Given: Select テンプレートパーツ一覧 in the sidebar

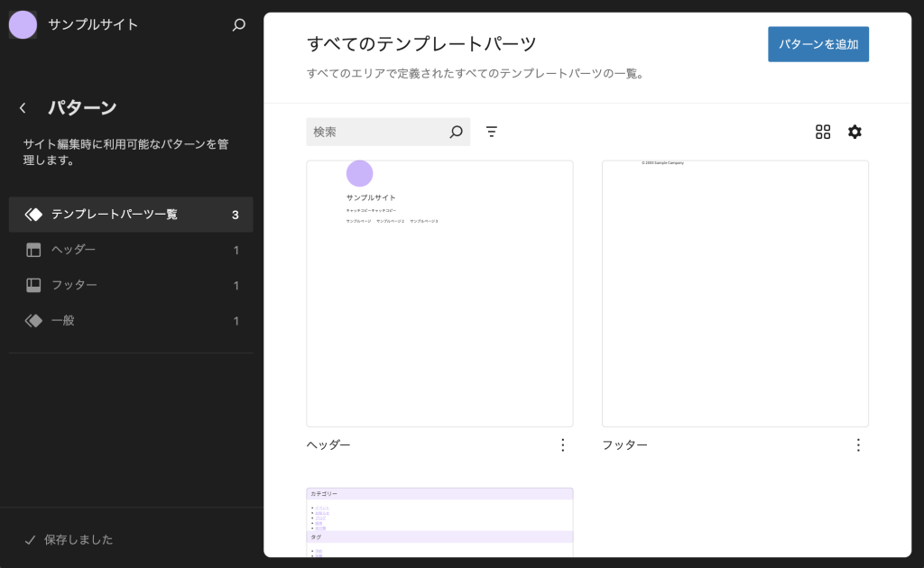Looking at the screenshot, I should tap(115, 215).
